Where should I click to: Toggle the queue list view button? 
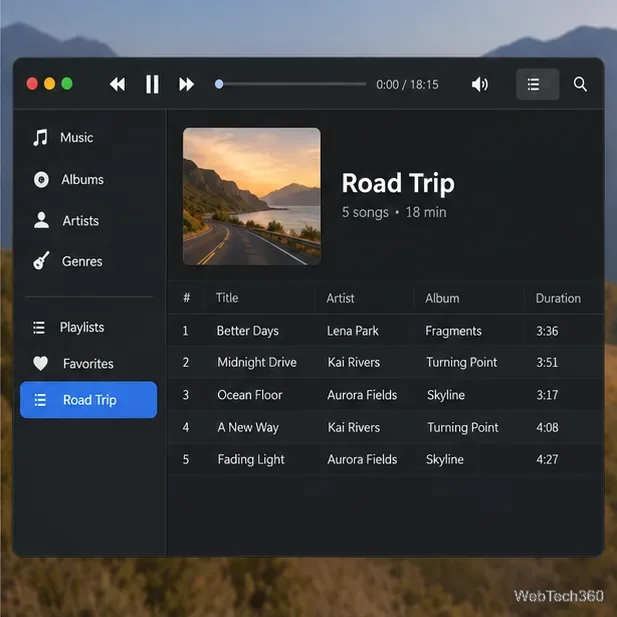pyautogui.click(x=537, y=84)
